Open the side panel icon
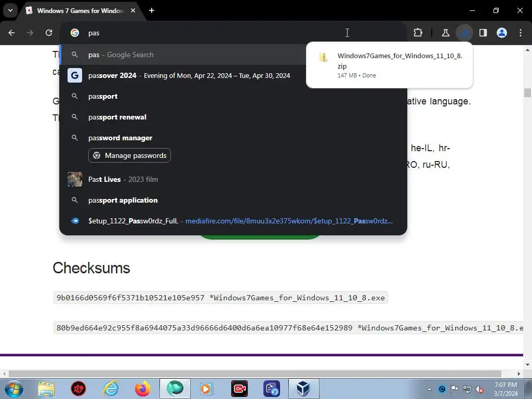 click(x=483, y=33)
